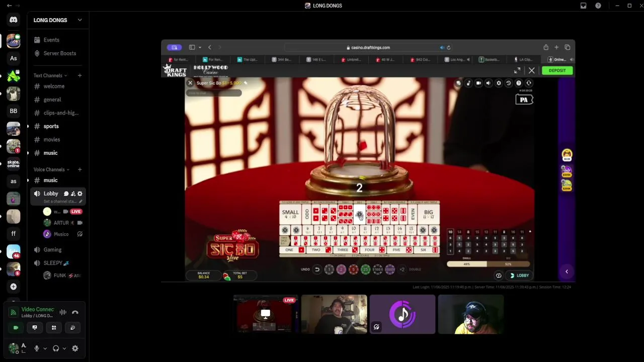Switch to the 'LA Clip...' browser tab

tap(523, 59)
